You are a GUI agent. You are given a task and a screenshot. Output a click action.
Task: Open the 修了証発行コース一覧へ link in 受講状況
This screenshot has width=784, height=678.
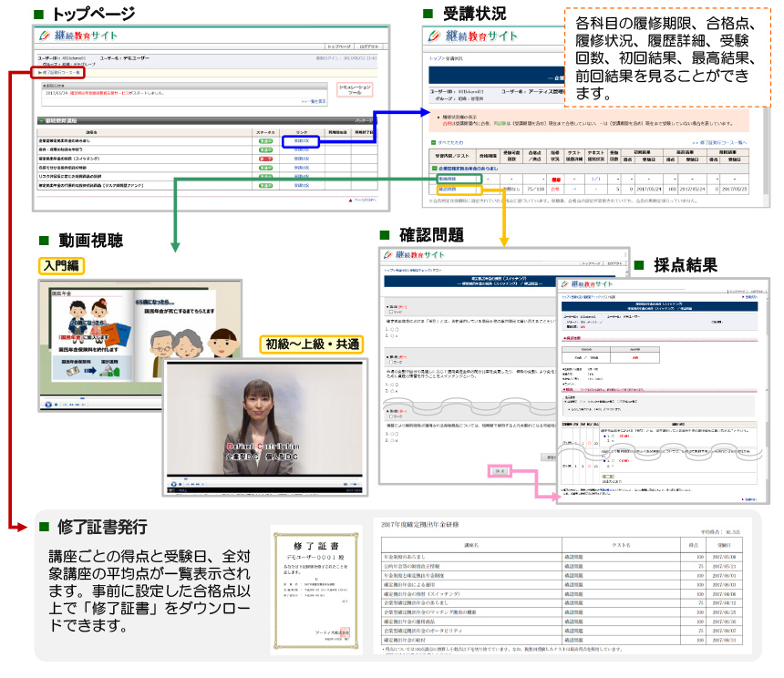719,143
